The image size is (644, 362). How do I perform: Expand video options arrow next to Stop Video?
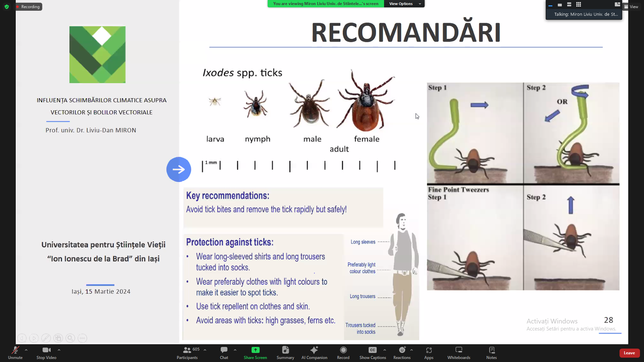coord(59,350)
